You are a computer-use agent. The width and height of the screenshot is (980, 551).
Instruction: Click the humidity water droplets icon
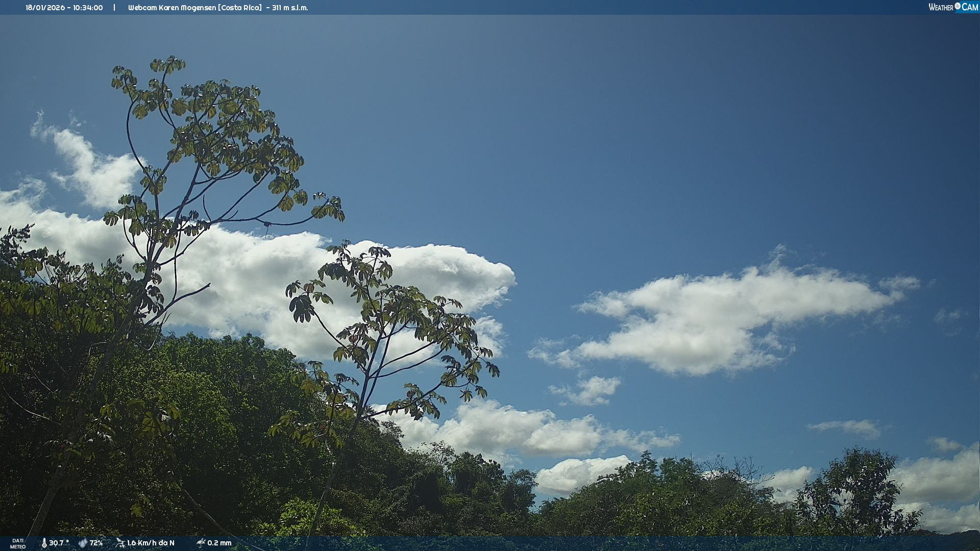pyautogui.click(x=83, y=543)
